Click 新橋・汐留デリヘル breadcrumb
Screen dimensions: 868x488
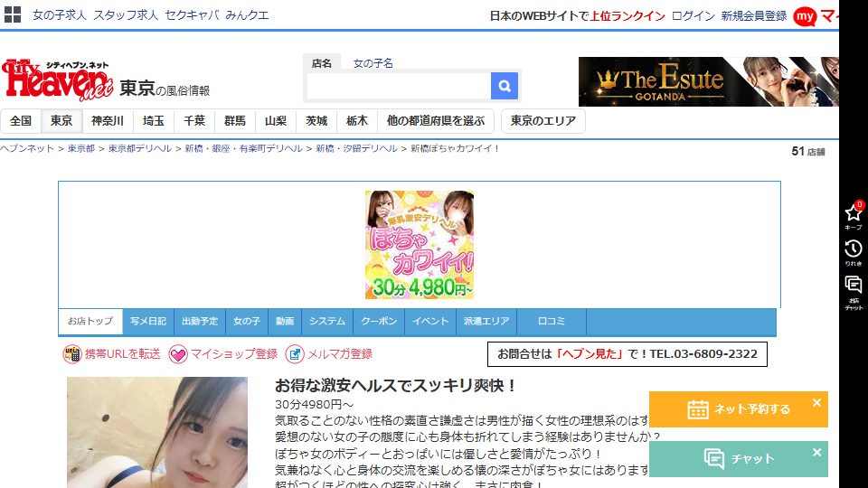point(356,148)
